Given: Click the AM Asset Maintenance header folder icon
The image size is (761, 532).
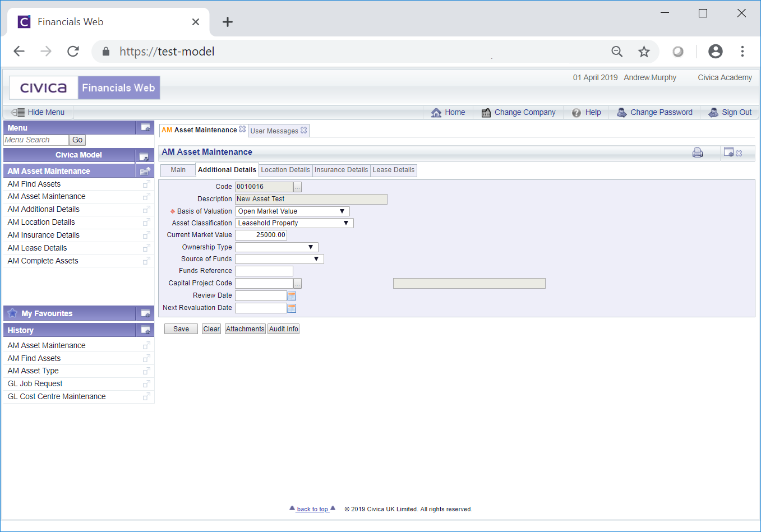Looking at the screenshot, I should 145,171.
